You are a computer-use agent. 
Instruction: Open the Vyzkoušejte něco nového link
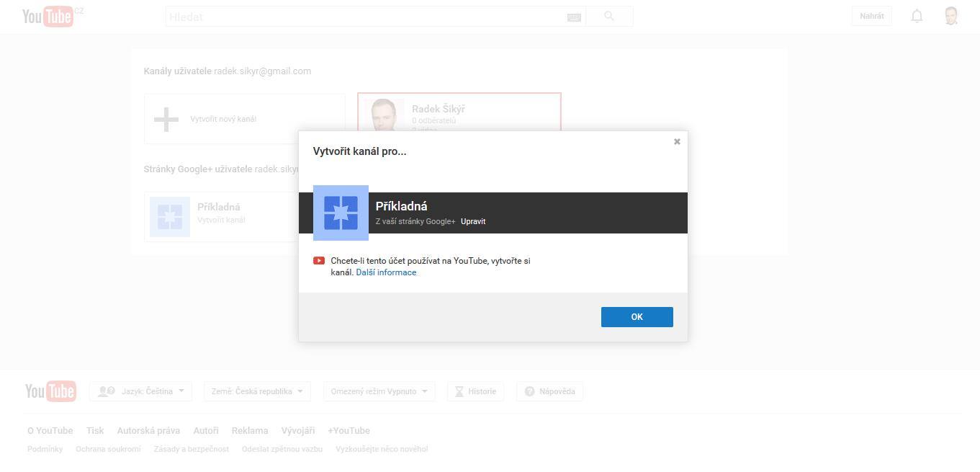(382, 449)
